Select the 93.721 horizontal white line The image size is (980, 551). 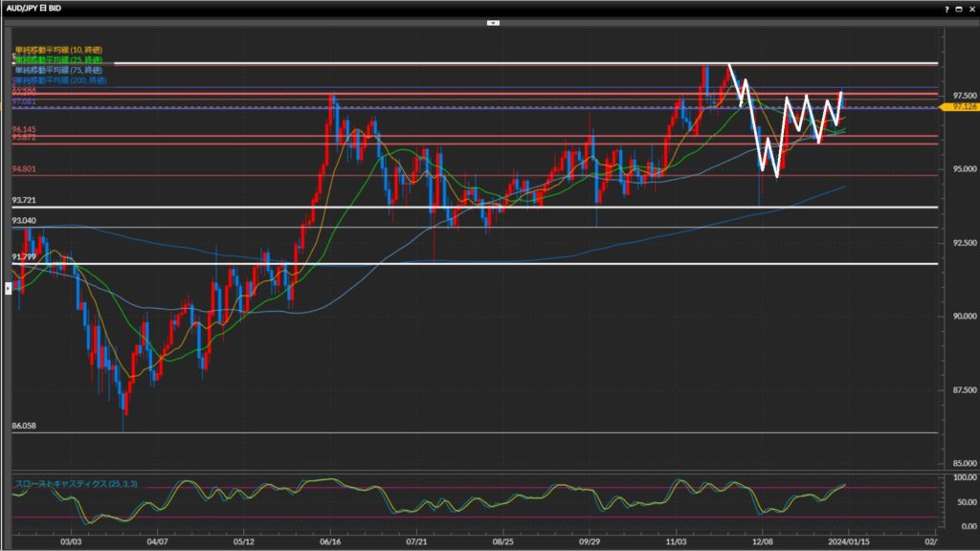pos(479,208)
